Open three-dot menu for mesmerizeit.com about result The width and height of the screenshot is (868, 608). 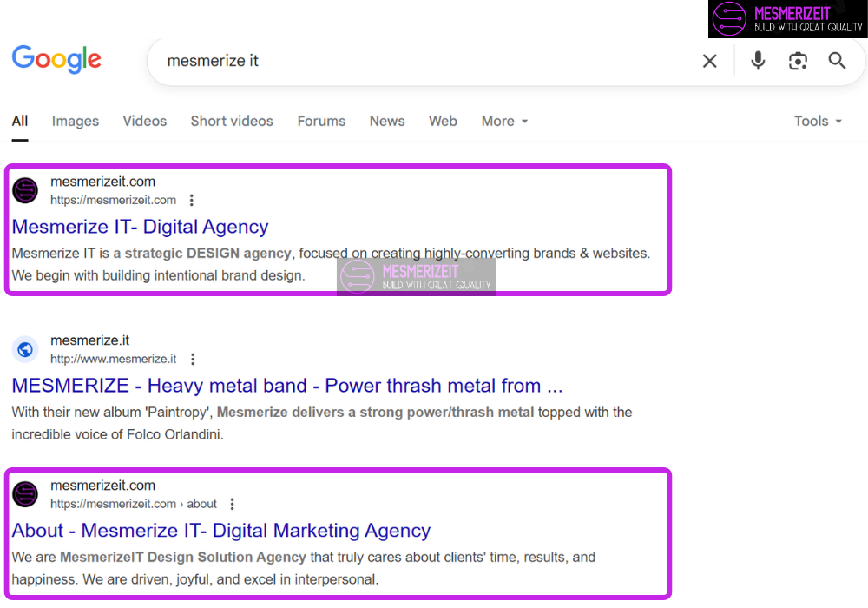[232, 504]
